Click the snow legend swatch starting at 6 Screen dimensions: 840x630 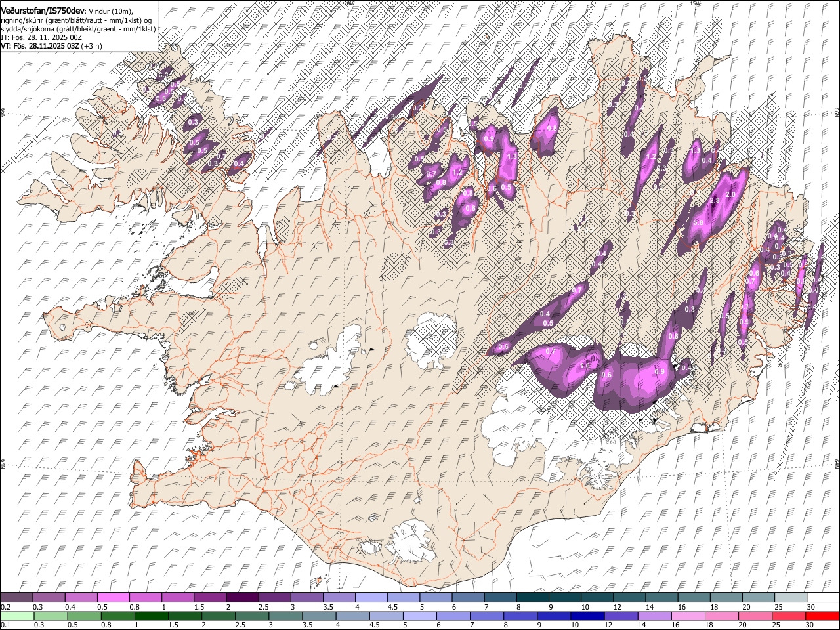click(468, 597)
